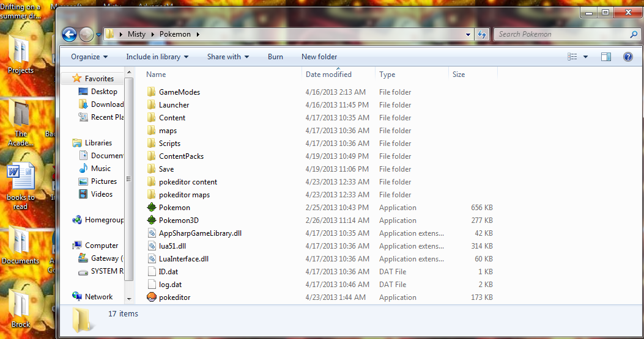This screenshot has height=339, width=644.
Task: Click navigation pane scrollbar up arrow
Action: [129, 73]
